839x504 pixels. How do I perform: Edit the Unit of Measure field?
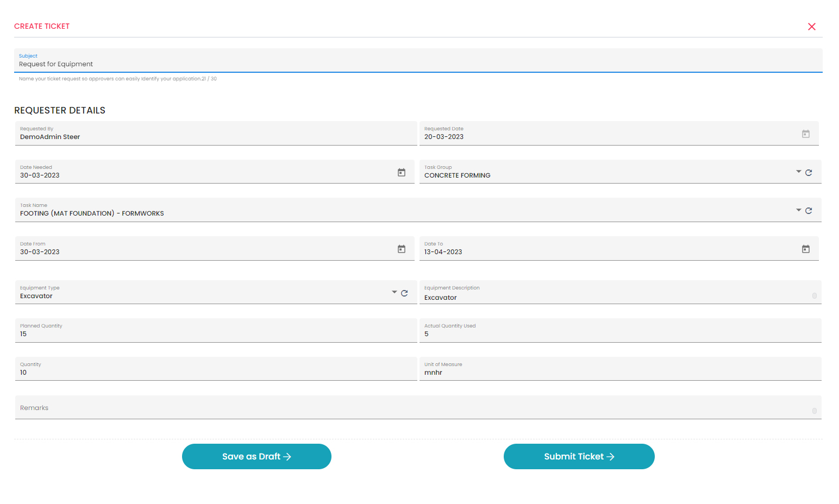(x=543, y=372)
